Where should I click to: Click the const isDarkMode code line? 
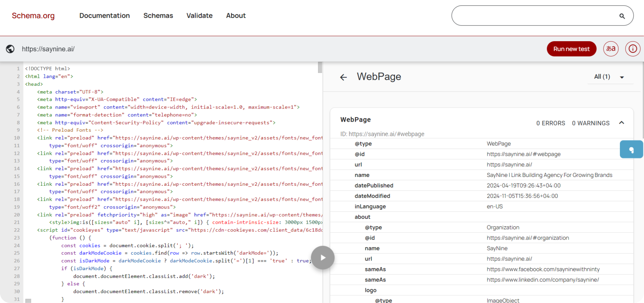(186, 261)
